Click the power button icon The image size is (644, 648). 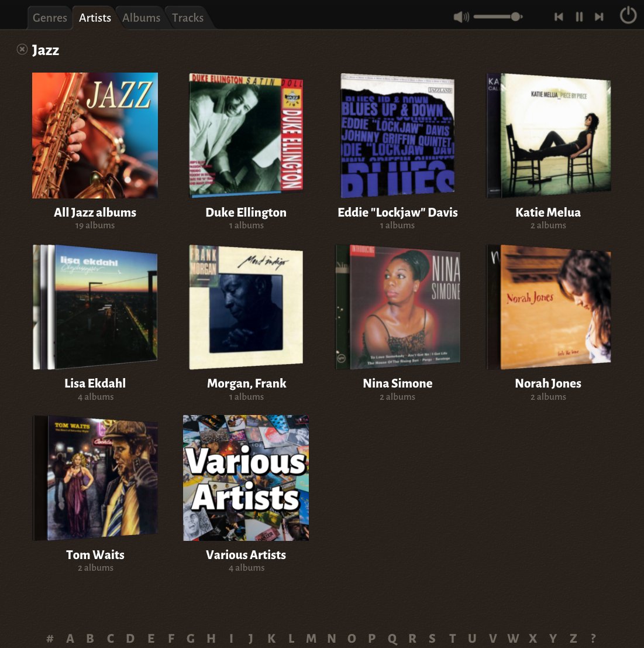tap(628, 15)
